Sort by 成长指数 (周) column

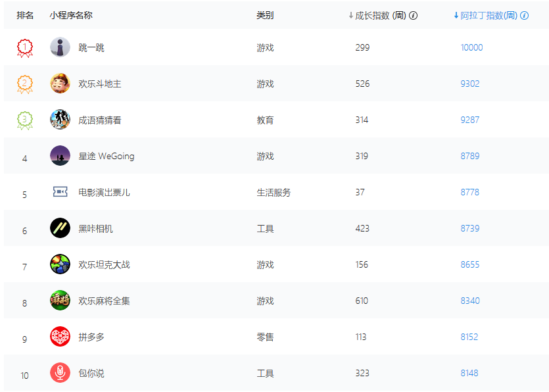coord(377,15)
